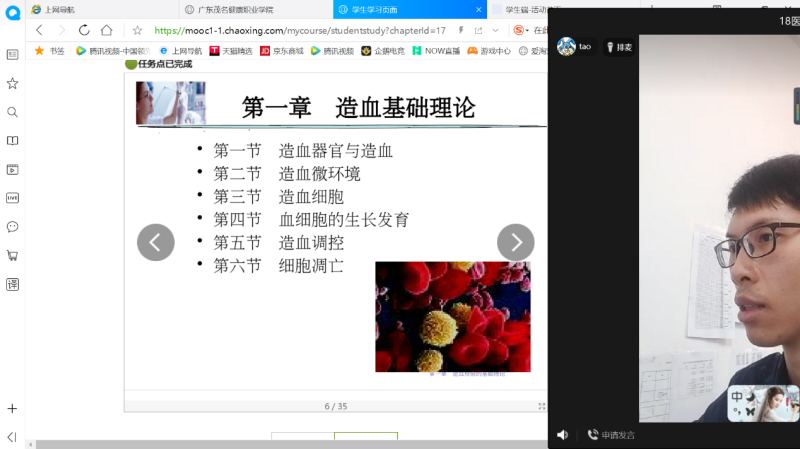Viewport: 800px width, 449px height.
Task: Open the search icon in left sidebar
Action: [x=12, y=112]
